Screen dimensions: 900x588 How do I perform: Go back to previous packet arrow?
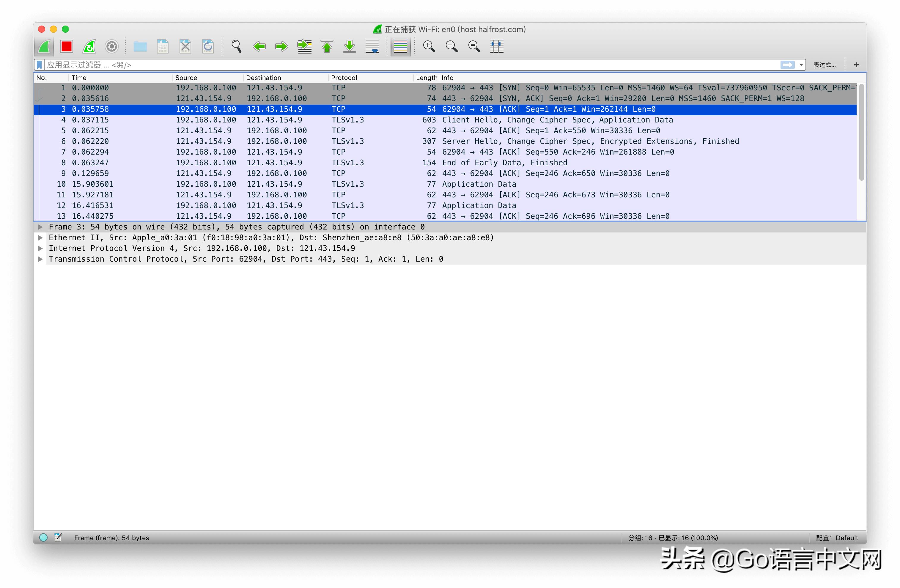click(259, 46)
